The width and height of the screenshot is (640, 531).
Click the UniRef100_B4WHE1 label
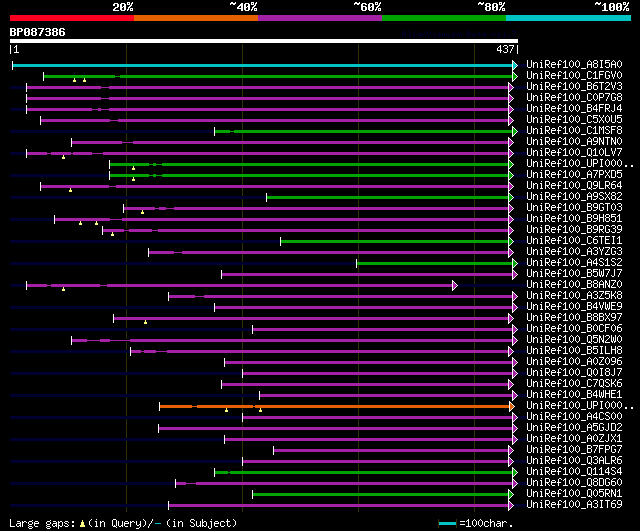574,395
